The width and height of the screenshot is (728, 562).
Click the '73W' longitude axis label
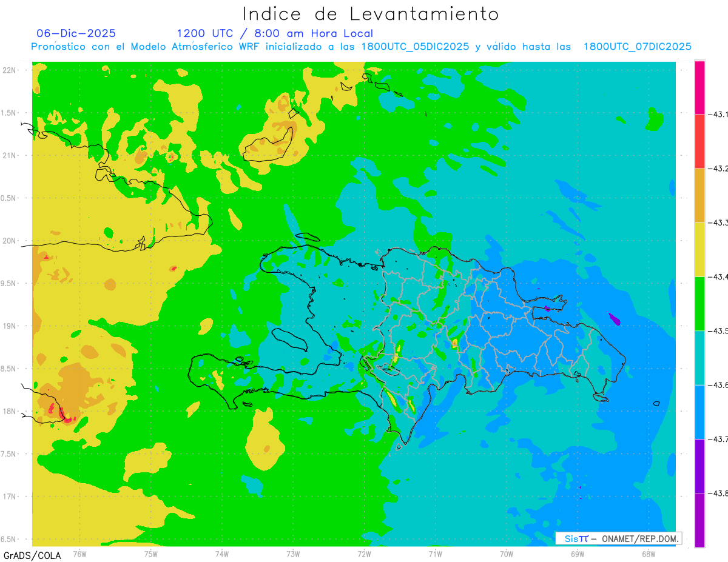click(293, 554)
